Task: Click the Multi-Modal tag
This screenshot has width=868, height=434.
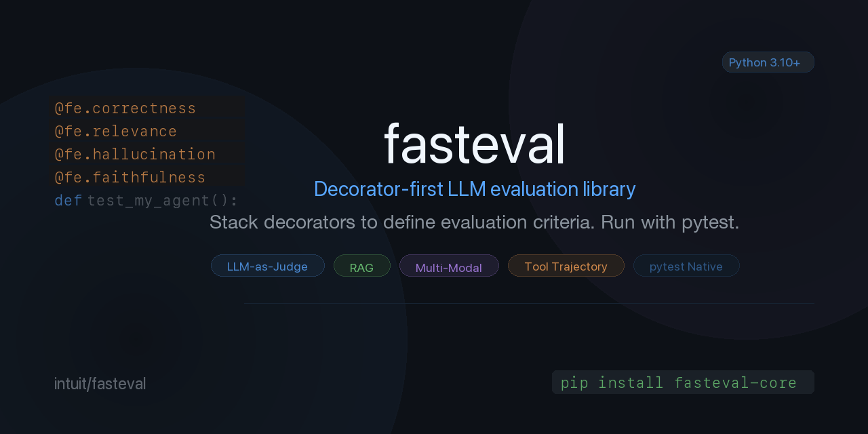Action: pos(449,267)
